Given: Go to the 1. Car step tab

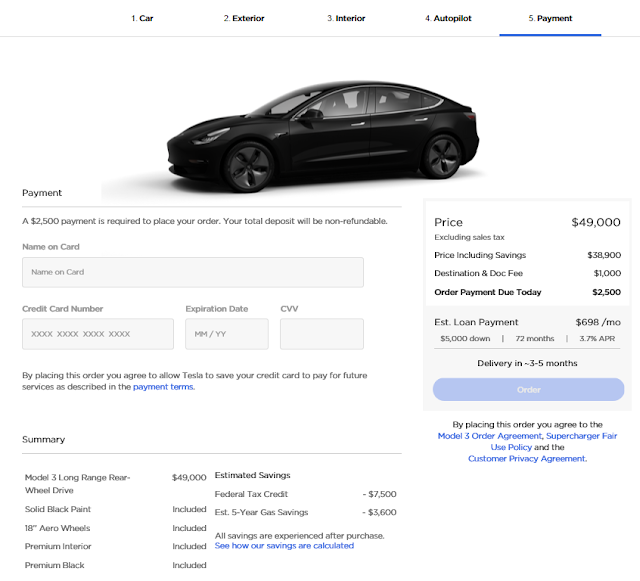Looking at the screenshot, I should (x=142, y=18).
